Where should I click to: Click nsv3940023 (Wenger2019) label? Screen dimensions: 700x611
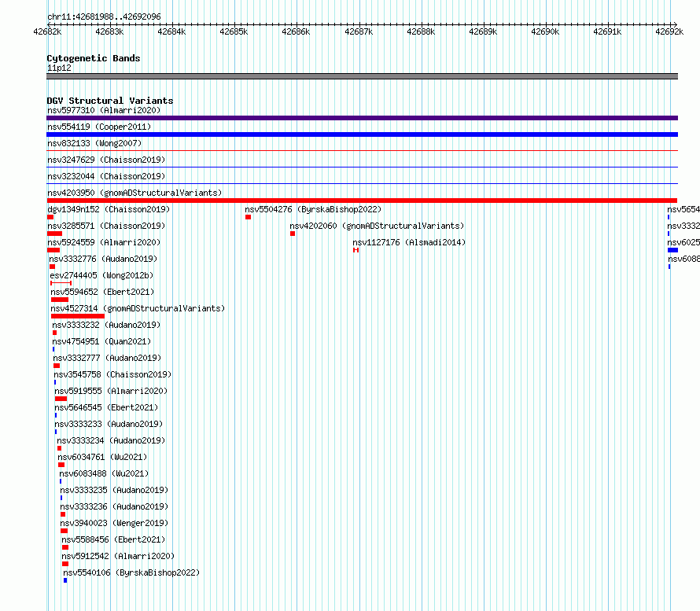[x=114, y=523]
